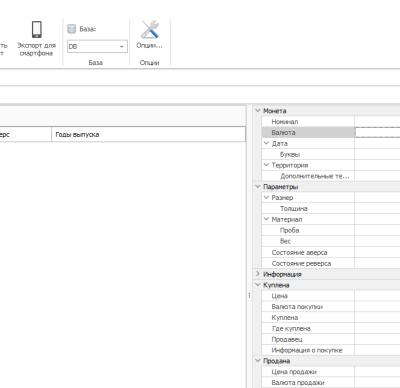Viewport: 400px width, 388px height.
Task: Click the splitter handle dots between panels
Action: tap(249, 295)
